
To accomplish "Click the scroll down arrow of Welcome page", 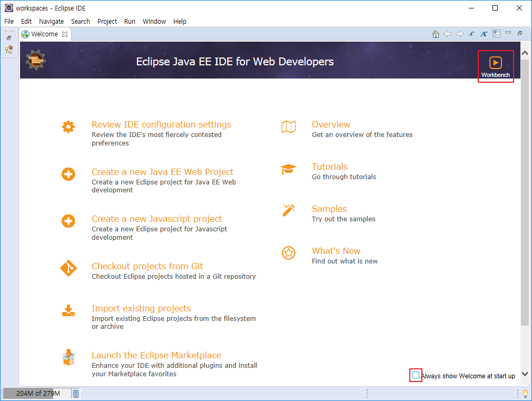I will (525, 374).
